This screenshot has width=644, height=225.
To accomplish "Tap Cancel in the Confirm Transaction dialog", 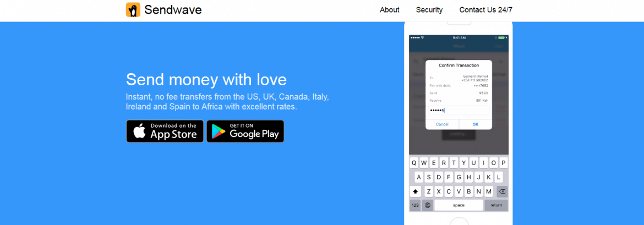I will 442,124.
